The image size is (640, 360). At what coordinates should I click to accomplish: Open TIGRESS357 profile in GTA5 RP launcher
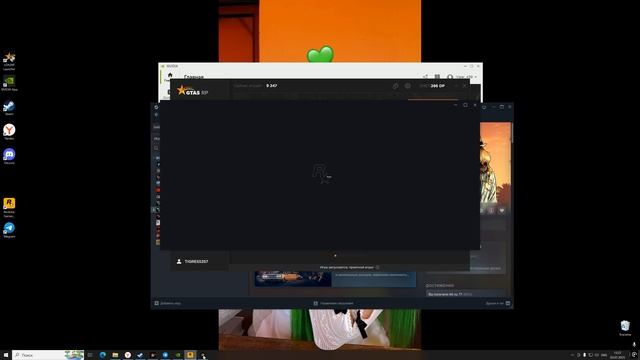click(x=193, y=262)
